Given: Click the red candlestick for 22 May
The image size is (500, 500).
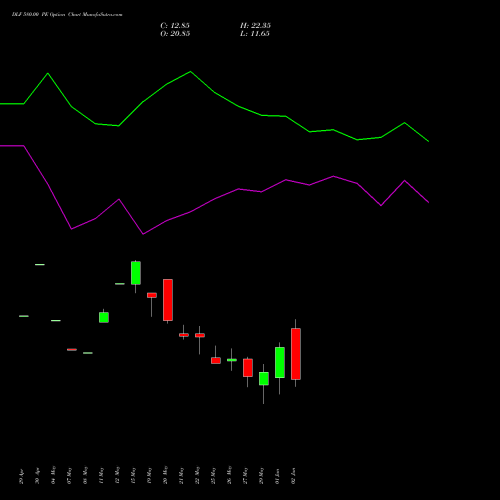Looking at the screenshot, I should click(200, 335).
